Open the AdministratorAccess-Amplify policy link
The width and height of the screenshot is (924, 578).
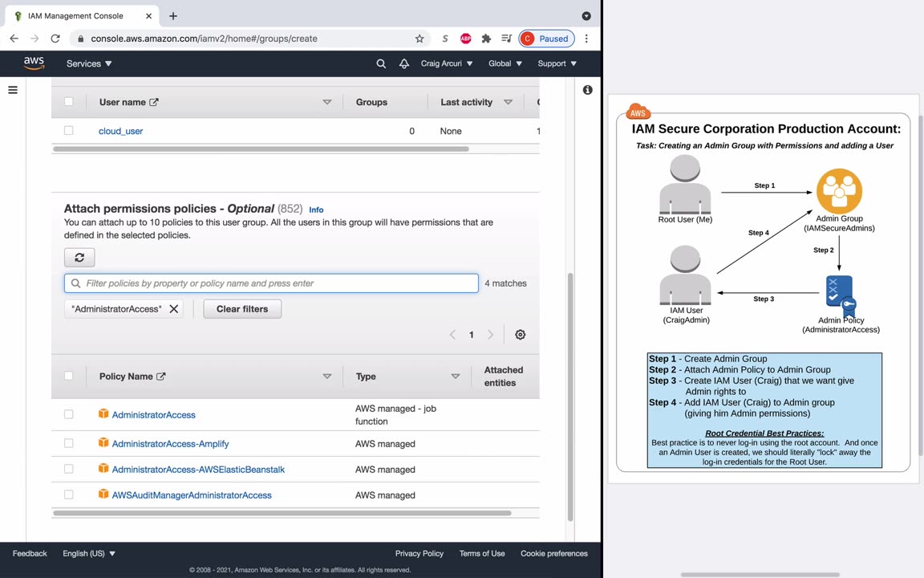(x=170, y=443)
